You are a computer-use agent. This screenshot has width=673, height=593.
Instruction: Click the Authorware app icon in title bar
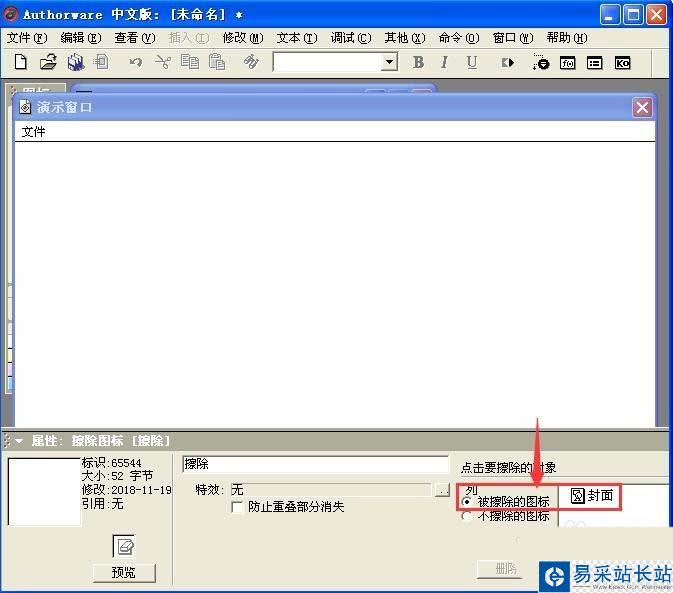(x=10, y=14)
